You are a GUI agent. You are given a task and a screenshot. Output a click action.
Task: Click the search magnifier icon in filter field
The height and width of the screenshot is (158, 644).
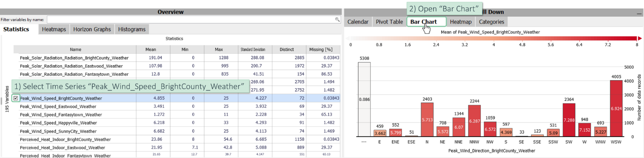point(337,20)
